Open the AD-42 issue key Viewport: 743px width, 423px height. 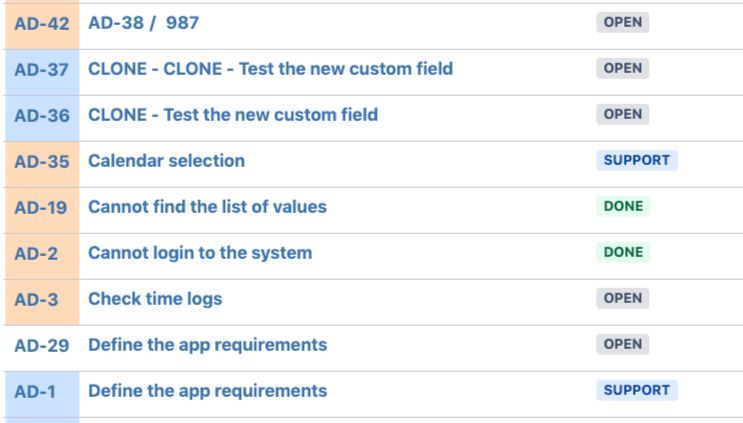tap(42, 23)
